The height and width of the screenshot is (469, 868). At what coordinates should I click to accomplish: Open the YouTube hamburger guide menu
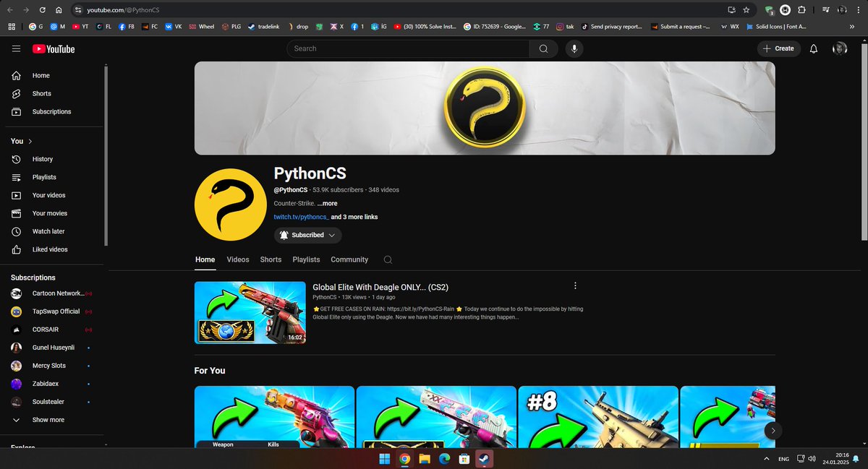pyautogui.click(x=16, y=48)
